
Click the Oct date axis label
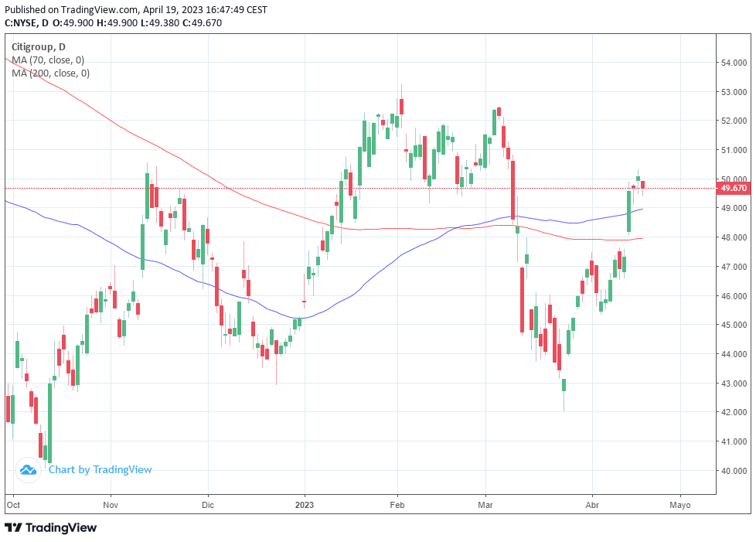pyautogui.click(x=13, y=505)
